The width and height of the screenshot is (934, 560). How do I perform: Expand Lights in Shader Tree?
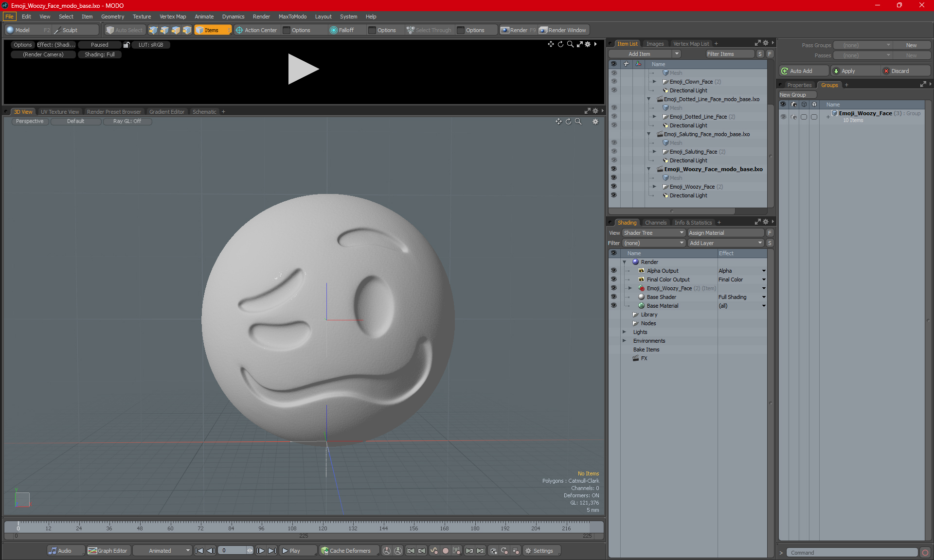coord(624,332)
